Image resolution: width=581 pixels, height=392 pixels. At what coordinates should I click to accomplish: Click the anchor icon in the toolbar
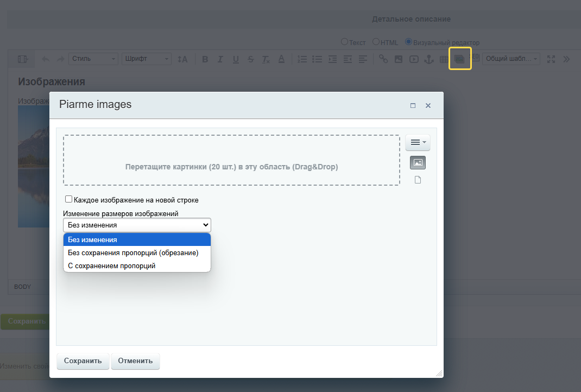tap(428, 59)
